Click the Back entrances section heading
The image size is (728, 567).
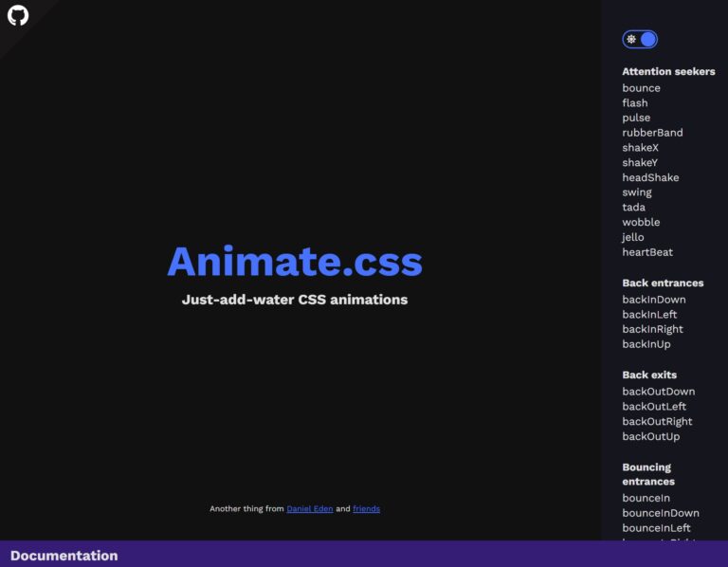coord(663,283)
